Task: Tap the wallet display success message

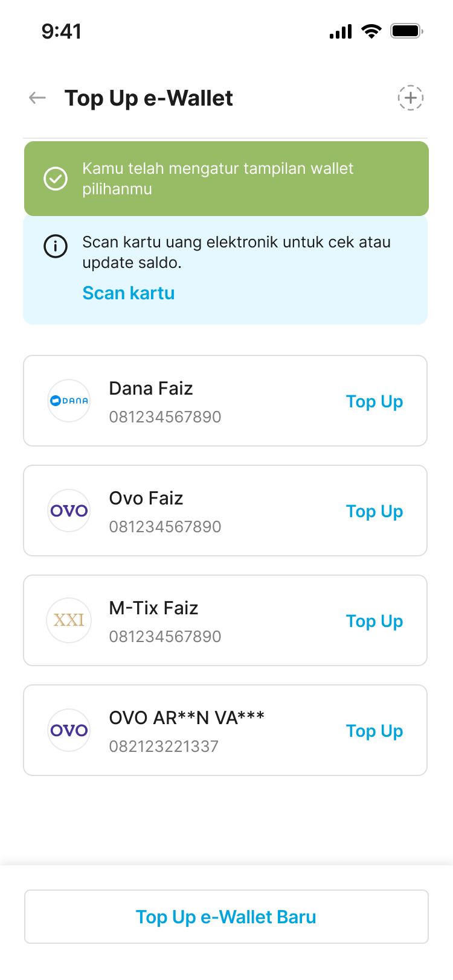Action: 217,179
